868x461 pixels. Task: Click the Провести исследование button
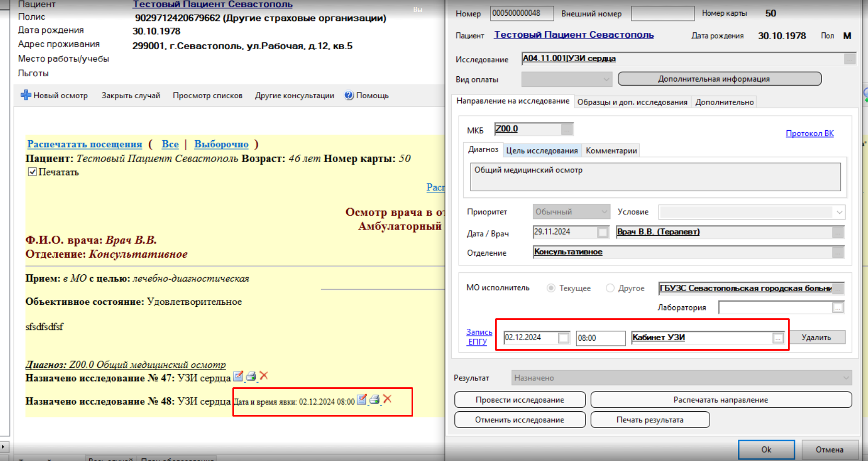click(x=520, y=400)
